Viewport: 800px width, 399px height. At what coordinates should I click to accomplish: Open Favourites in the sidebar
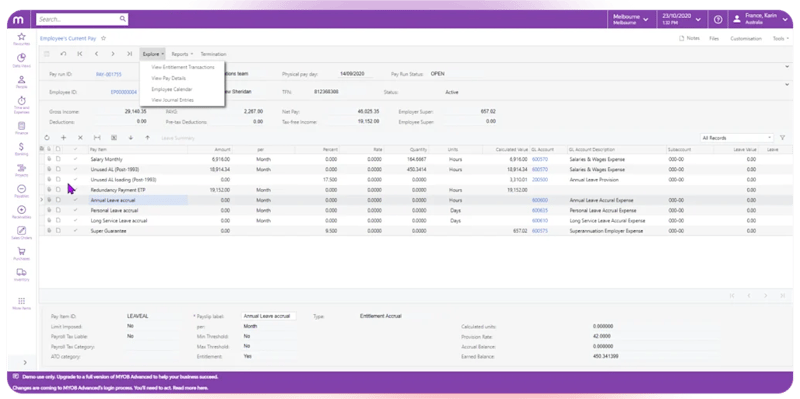point(21,39)
